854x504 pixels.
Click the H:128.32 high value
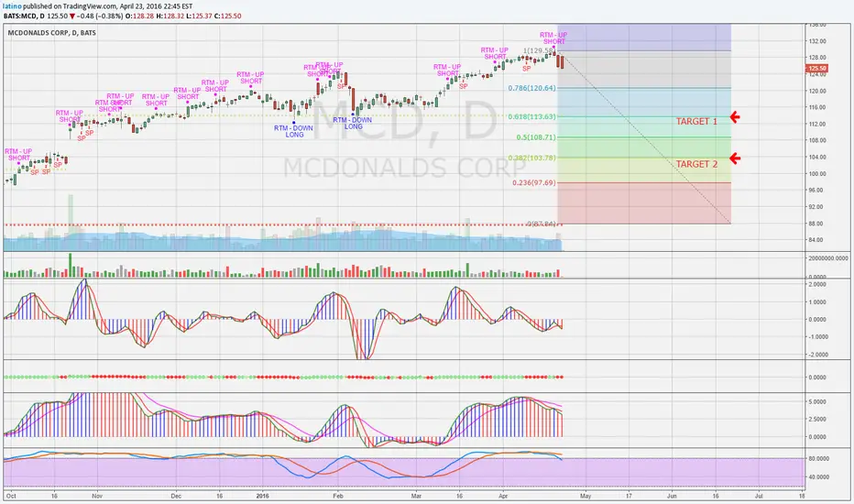point(171,16)
